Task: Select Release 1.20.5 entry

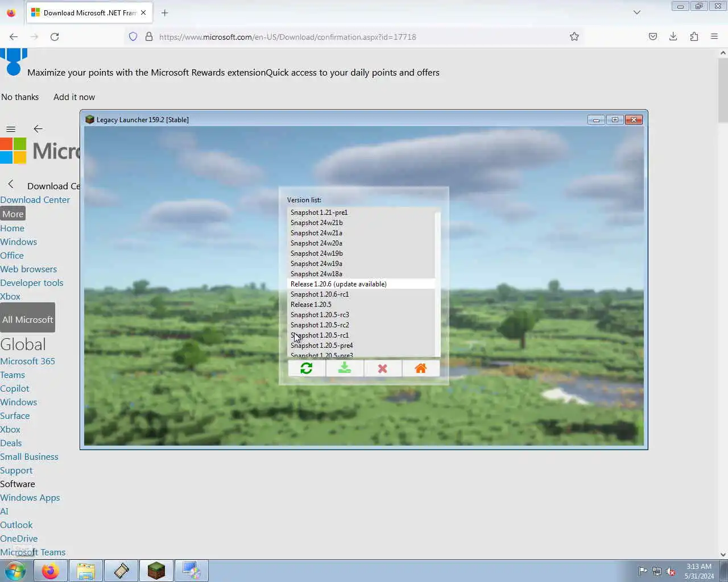Action: 361,305
